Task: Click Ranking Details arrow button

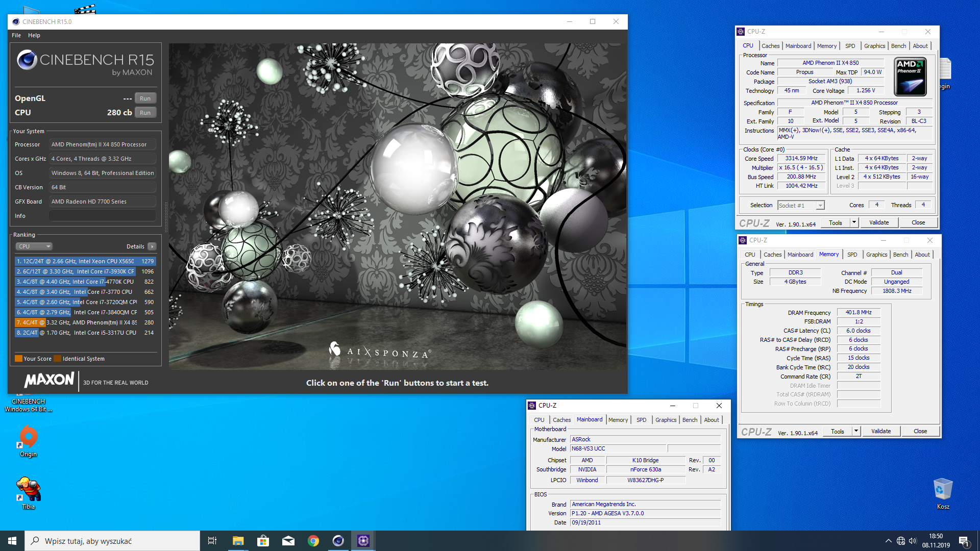Action: click(x=152, y=246)
